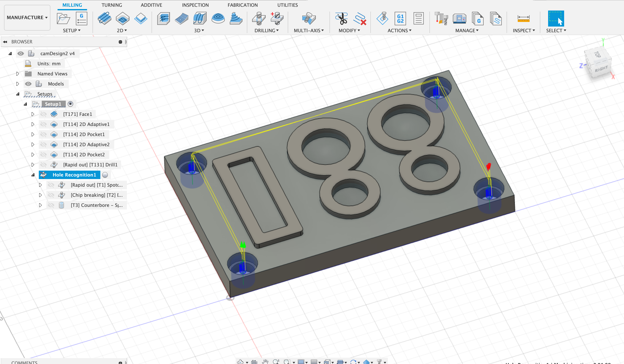The height and width of the screenshot is (364, 624).
Task: Open the DRILLING menu label
Action: (266, 30)
